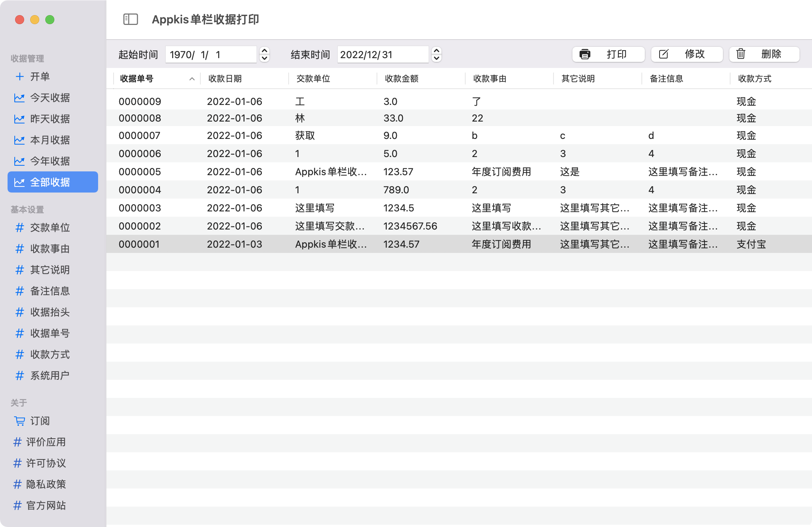Screen dimensions: 812x527
Task: Click amount 789.0 cell
Action: [x=396, y=190]
